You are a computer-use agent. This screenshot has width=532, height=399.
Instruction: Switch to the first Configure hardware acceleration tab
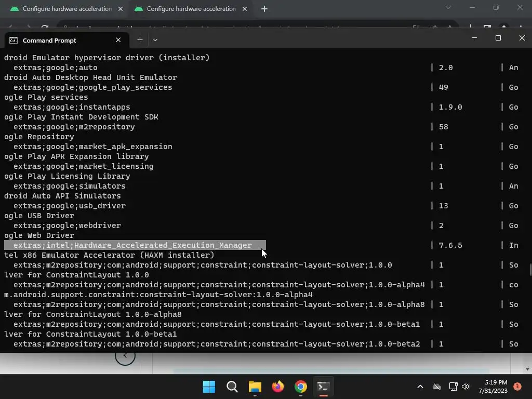click(x=67, y=9)
